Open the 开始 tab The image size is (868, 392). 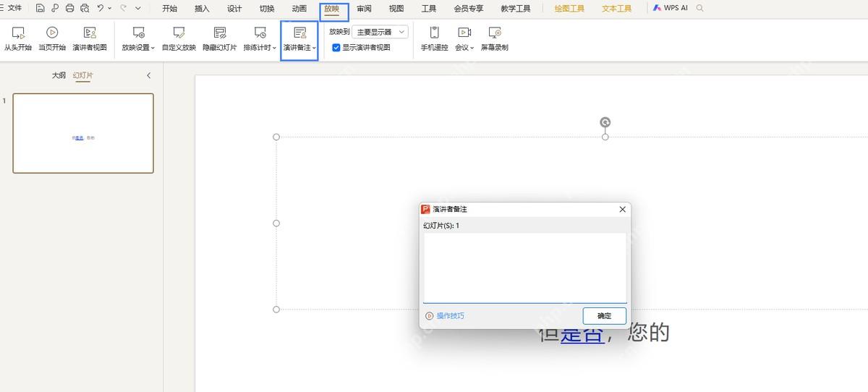click(x=169, y=9)
